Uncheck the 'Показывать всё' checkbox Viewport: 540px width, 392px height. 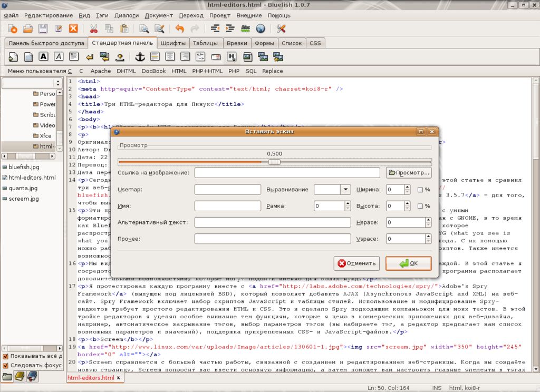click(5, 356)
